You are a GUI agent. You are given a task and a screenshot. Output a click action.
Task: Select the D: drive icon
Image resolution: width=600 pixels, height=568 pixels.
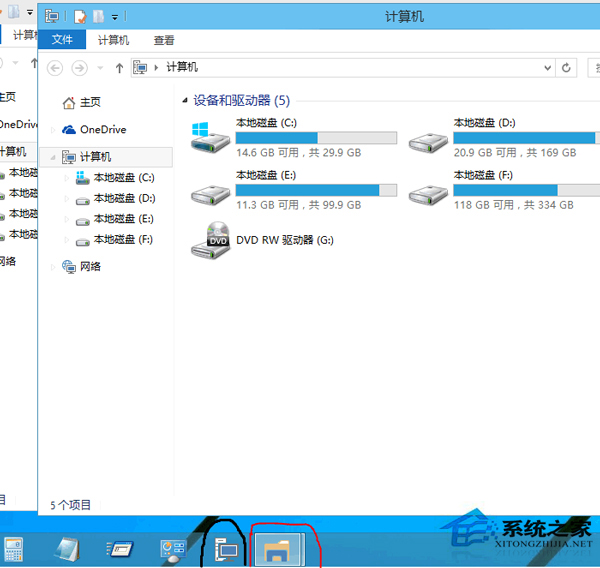tap(428, 142)
